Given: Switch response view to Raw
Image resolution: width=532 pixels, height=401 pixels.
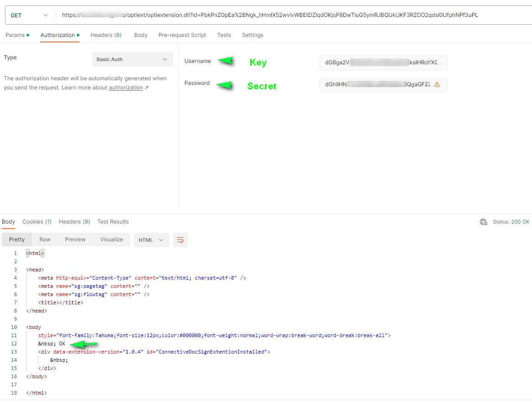Looking at the screenshot, I should [x=45, y=240].
